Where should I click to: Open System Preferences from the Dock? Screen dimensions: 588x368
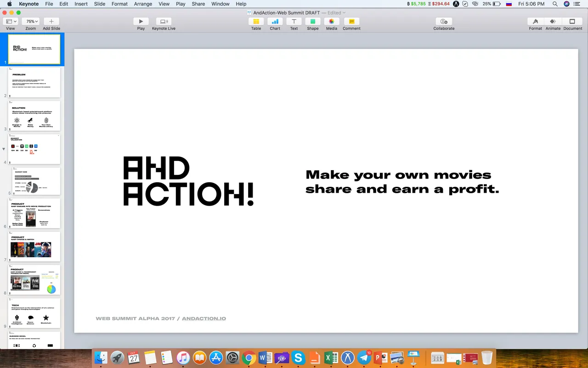click(232, 357)
